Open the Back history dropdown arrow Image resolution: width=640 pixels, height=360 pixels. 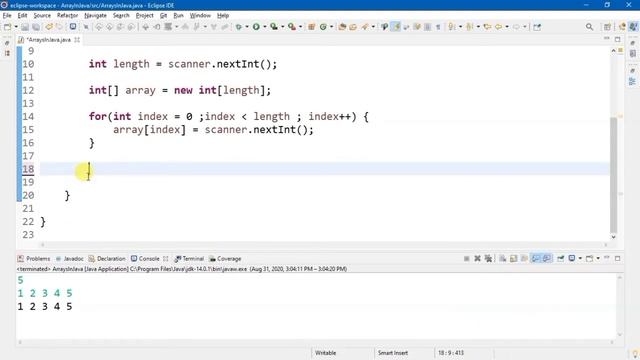coord(507,27)
